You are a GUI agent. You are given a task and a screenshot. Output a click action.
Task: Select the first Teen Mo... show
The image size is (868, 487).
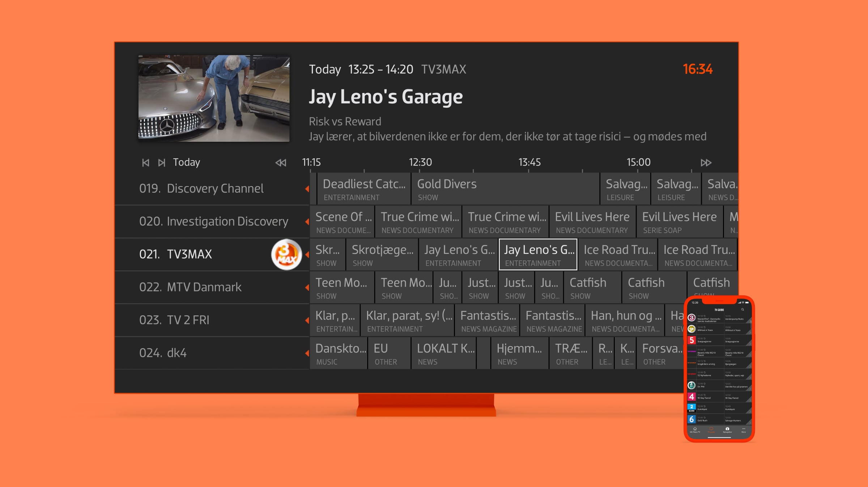(x=342, y=287)
